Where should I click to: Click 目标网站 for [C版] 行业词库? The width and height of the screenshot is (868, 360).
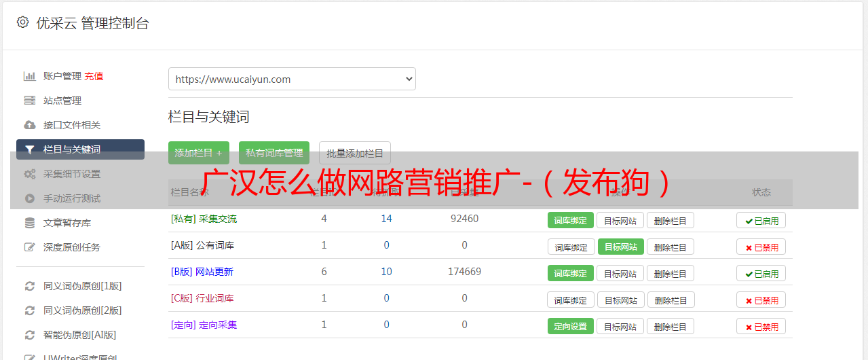pos(621,300)
